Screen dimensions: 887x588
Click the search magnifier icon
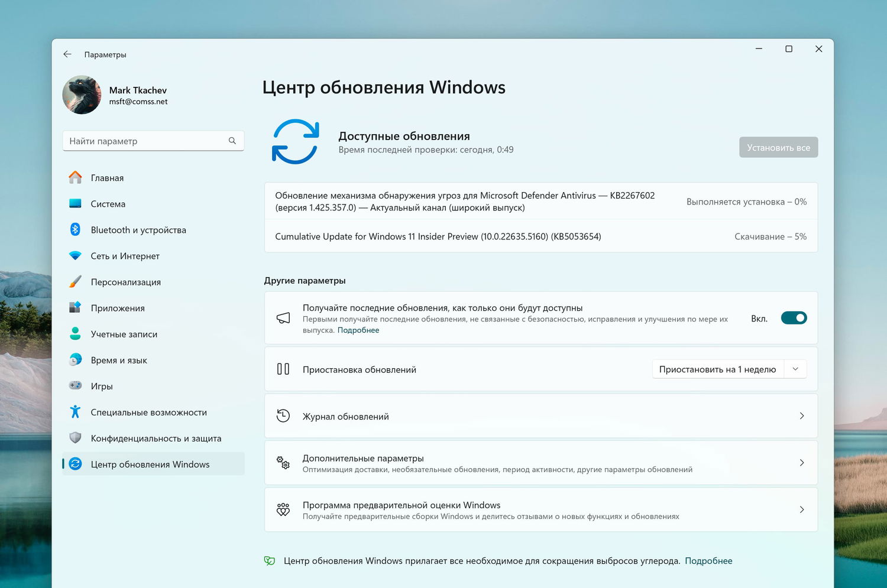coord(232,141)
